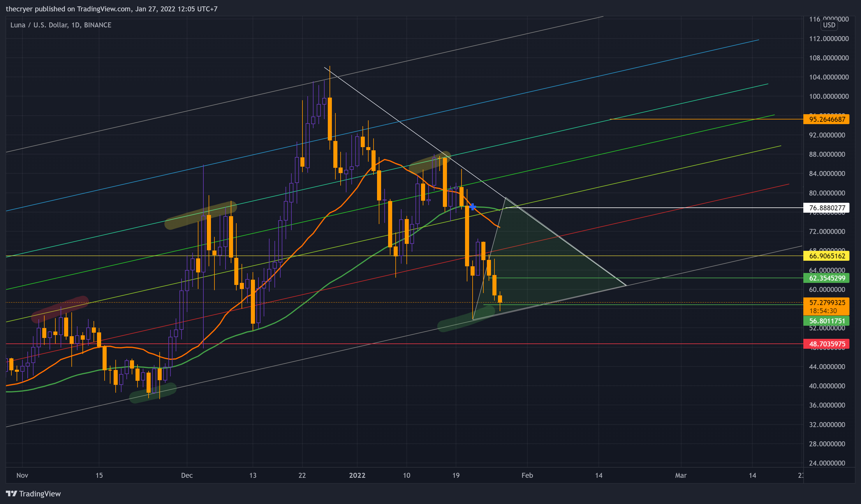Click the orange 95.2646687 price label
This screenshot has height=504, width=861.
pyautogui.click(x=826, y=119)
